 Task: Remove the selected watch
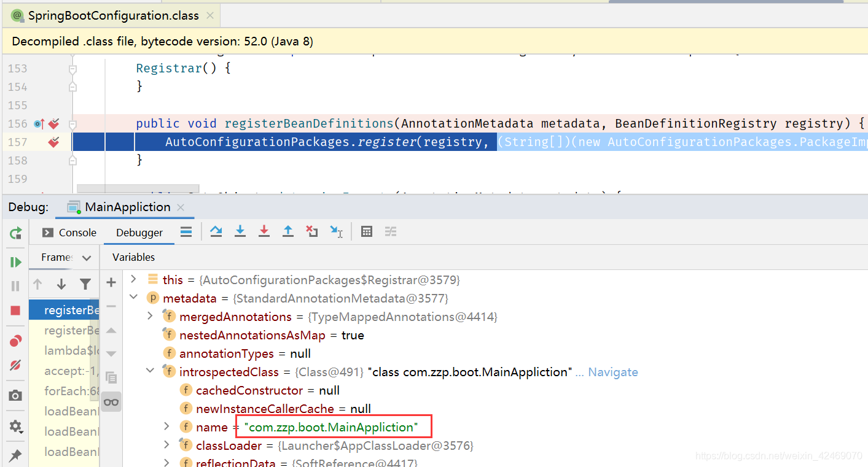click(x=111, y=306)
